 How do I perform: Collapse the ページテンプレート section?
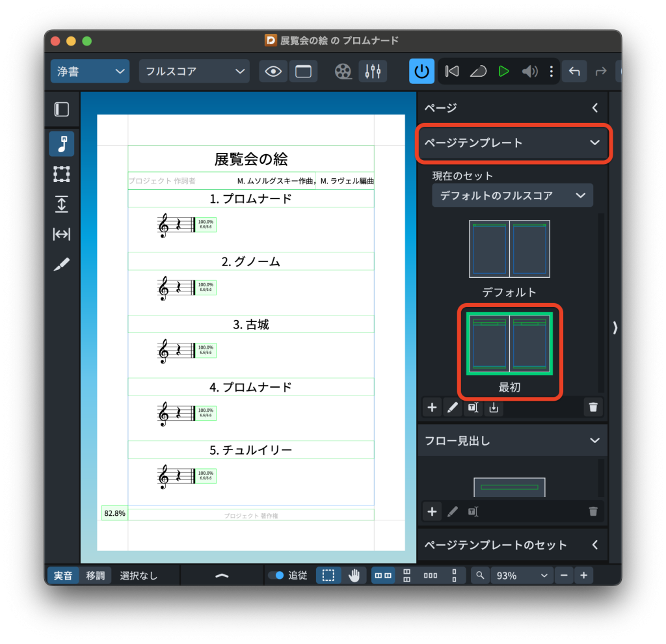pos(594,143)
